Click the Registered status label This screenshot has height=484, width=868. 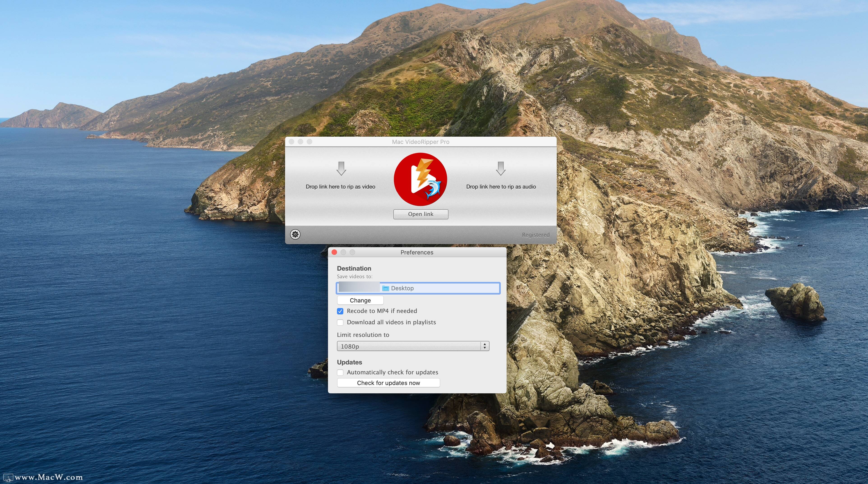click(x=536, y=235)
